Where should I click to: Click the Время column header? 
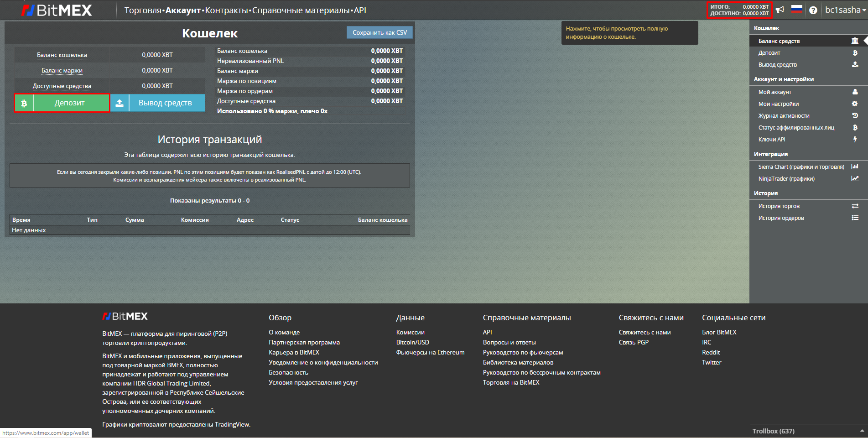(x=21, y=220)
